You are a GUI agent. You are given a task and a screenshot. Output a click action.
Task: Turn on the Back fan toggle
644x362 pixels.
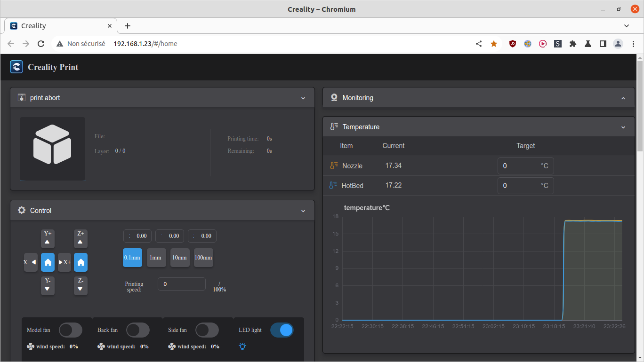point(138,330)
